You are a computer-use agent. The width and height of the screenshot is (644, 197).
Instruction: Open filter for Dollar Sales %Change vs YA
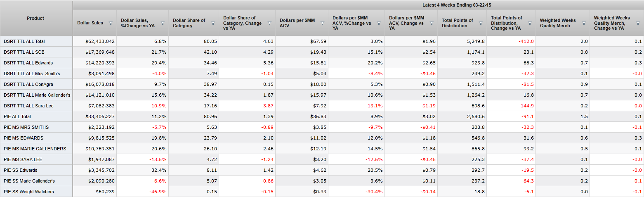tap(163, 23)
